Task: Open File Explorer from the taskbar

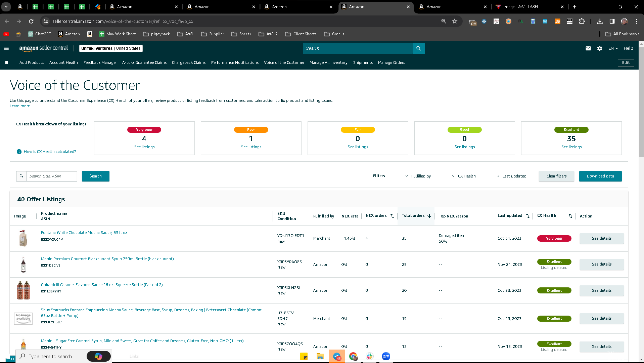Action: (320, 356)
